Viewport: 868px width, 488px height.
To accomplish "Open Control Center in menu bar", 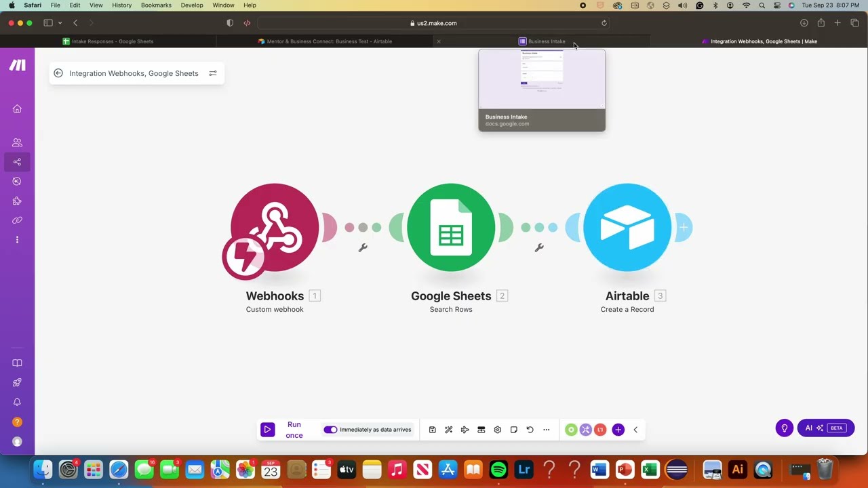I will (x=776, y=5).
